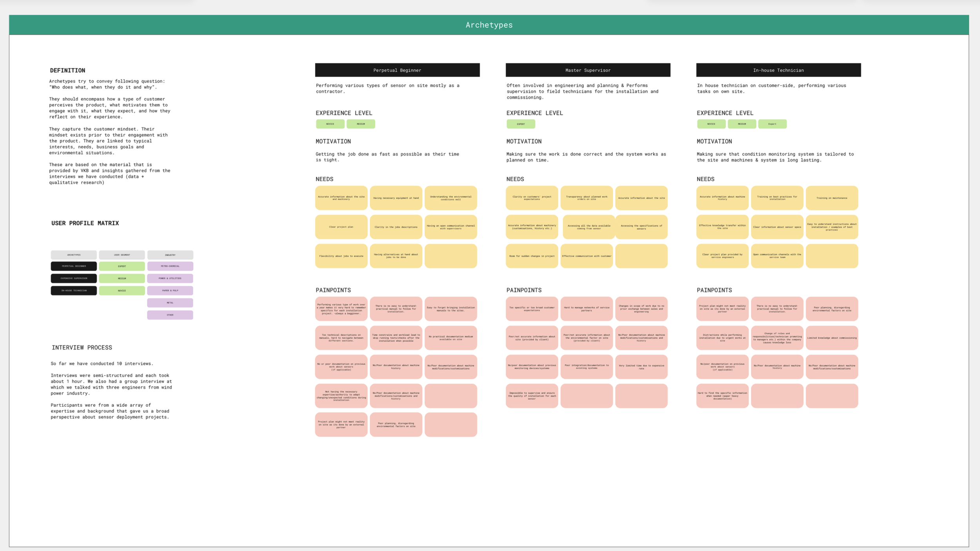Image resolution: width=980 pixels, height=551 pixels.
Task: Select note 'Too technical descriptions on manuals'
Action: coord(341,338)
